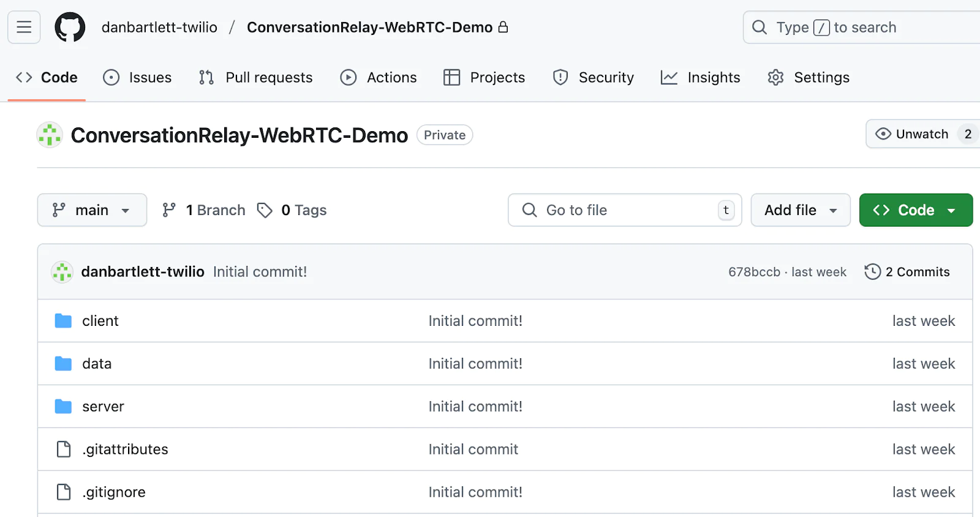View the 1 Branch link

click(203, 210)
